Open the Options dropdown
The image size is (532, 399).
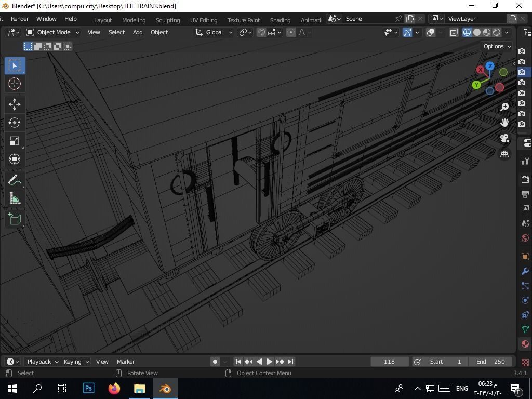pyautogui.click(x=497, y=46)
